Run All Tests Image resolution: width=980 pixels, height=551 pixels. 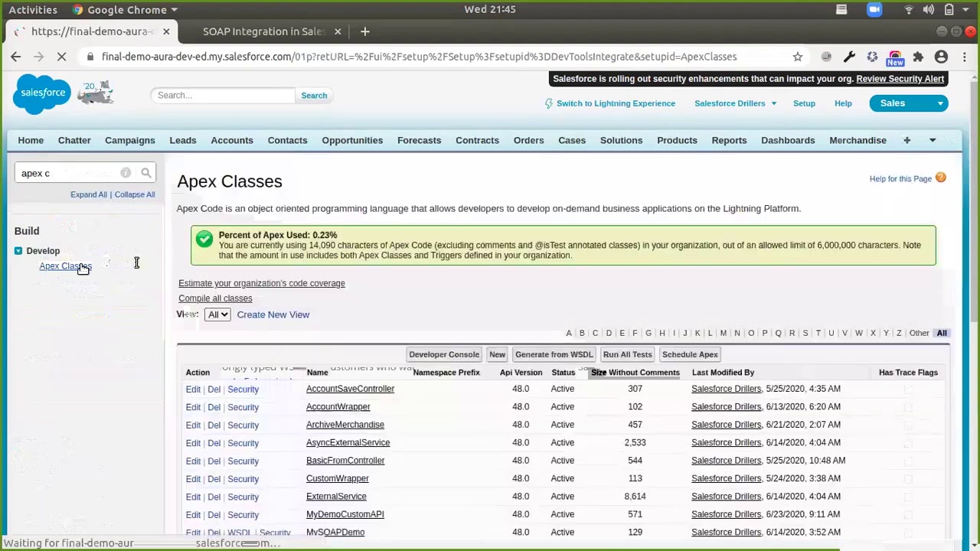pos(628,354)
